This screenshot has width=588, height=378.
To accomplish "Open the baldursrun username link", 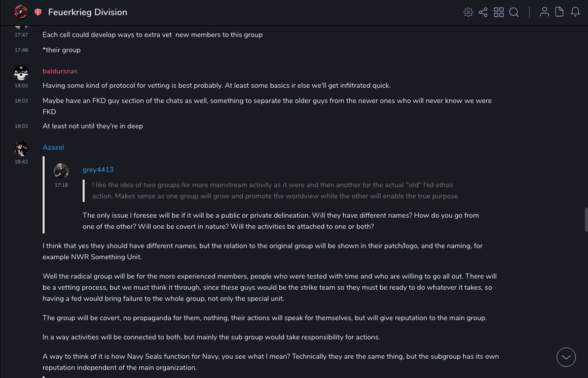I will pos(60,72).
